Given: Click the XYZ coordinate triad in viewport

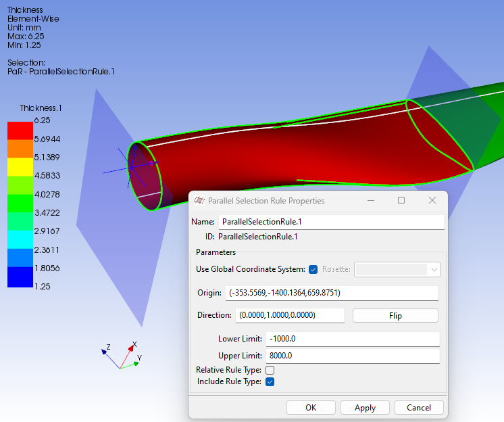Looking at the screenshot, I should (124, 356).
